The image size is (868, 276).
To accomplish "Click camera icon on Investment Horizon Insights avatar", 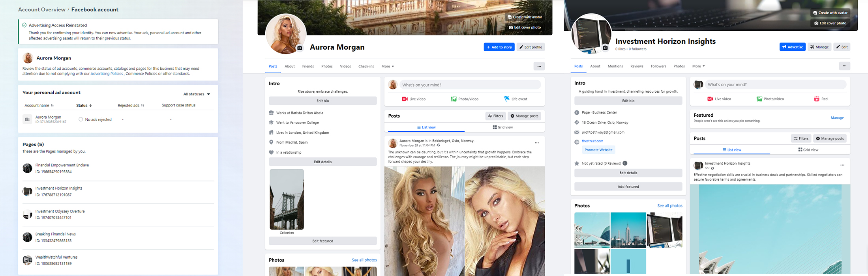I will [605, 48].
